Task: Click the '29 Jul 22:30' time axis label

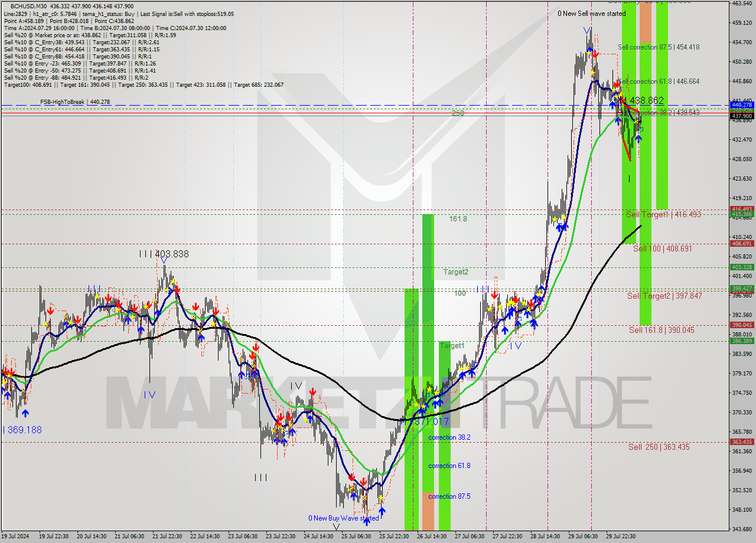Action: tap(620, 537)
